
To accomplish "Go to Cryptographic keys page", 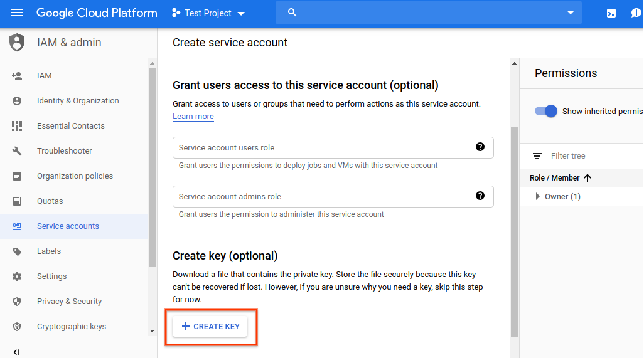I will [71, 327].
